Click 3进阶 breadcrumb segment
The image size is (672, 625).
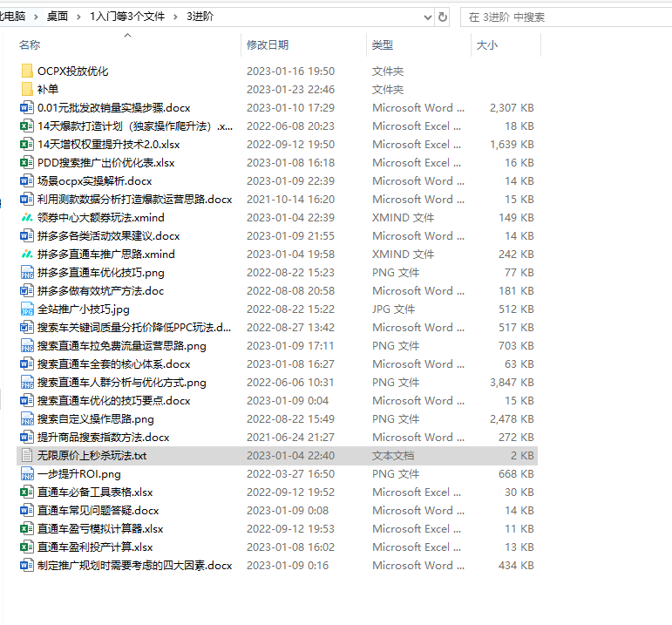(200, 17)
